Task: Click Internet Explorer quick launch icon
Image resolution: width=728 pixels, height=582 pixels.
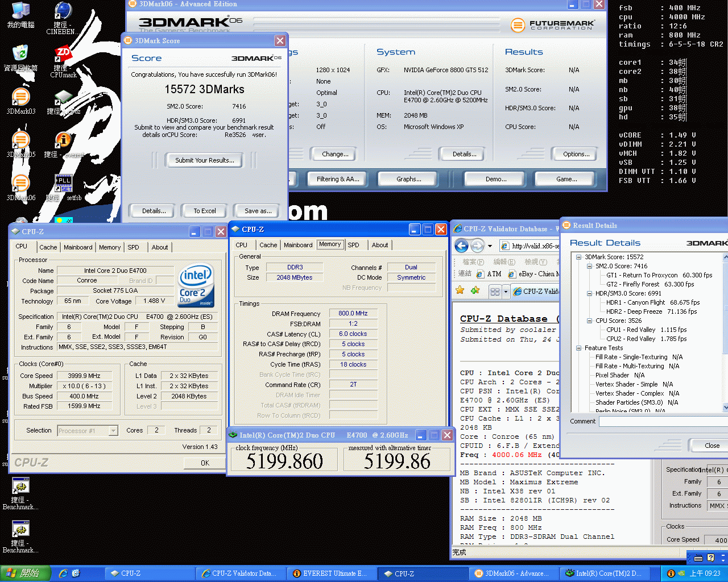Action: (x=63, y=573)
